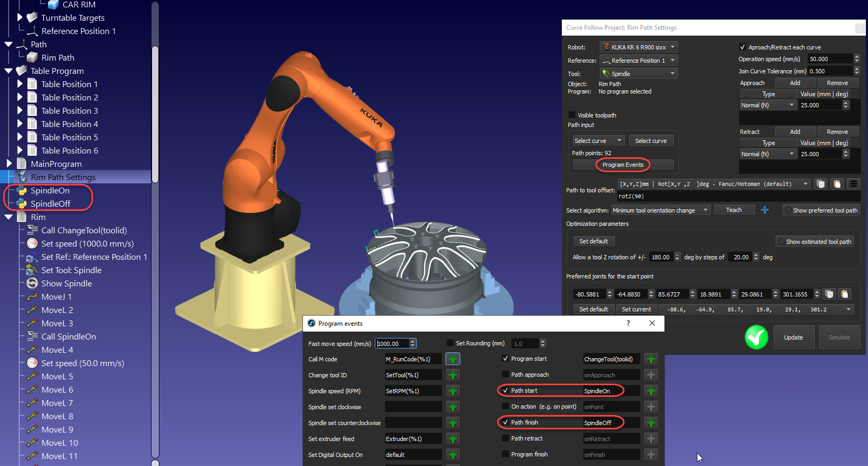Toggle Show preferred tool path

coord(821,210)
